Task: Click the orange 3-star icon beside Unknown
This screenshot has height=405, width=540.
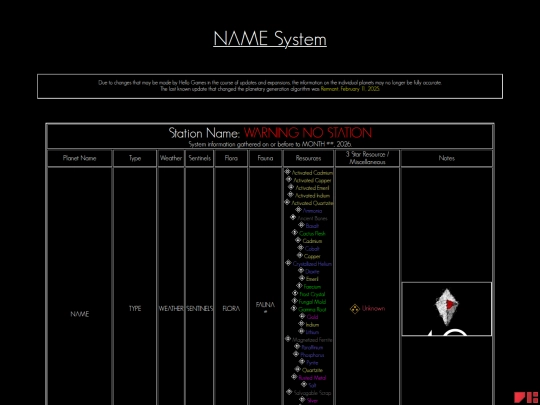Action: pyautogui.click(x=355, y=309)
